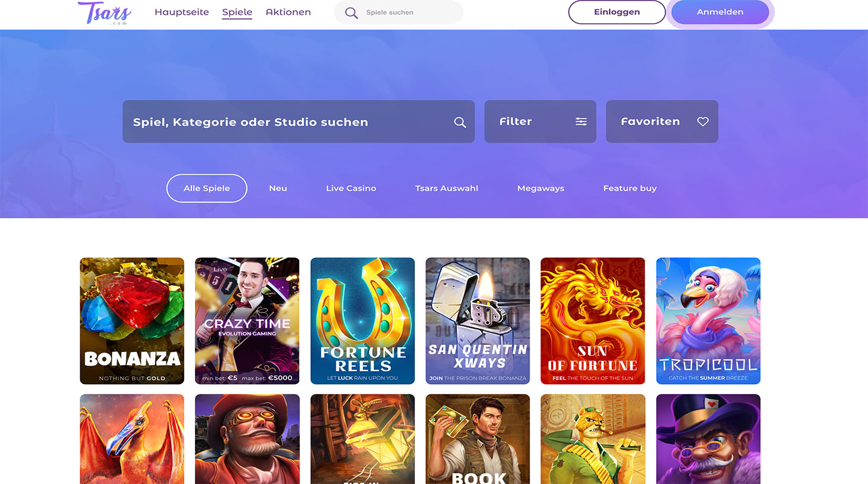Open the San Quentin xWays game

477,321
